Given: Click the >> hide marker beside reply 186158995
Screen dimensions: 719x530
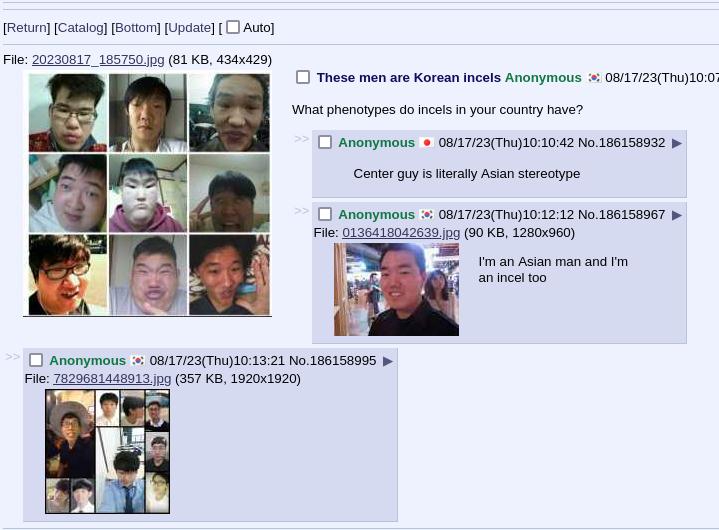Looking at the screenshot, I should [x=13, y=356].
